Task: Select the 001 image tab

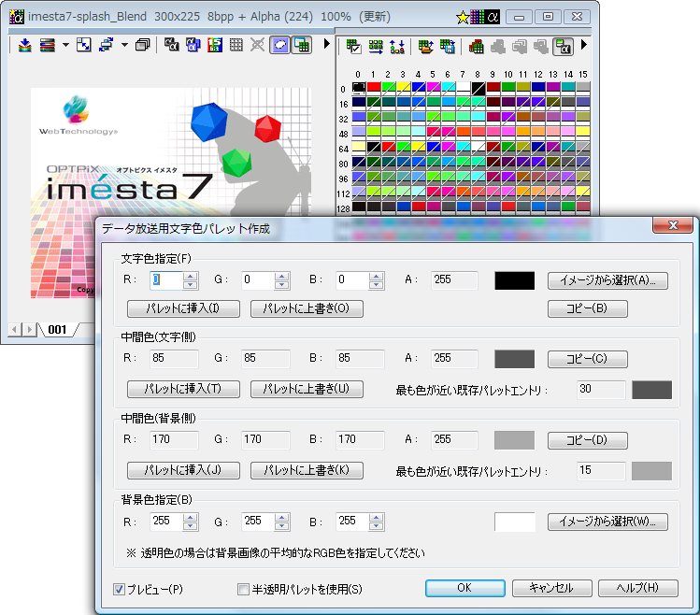Action: click(57, 330)
